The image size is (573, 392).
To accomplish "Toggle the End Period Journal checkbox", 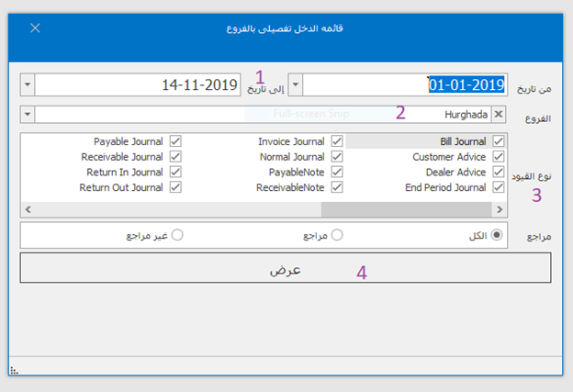I will (x=499, y=187).
